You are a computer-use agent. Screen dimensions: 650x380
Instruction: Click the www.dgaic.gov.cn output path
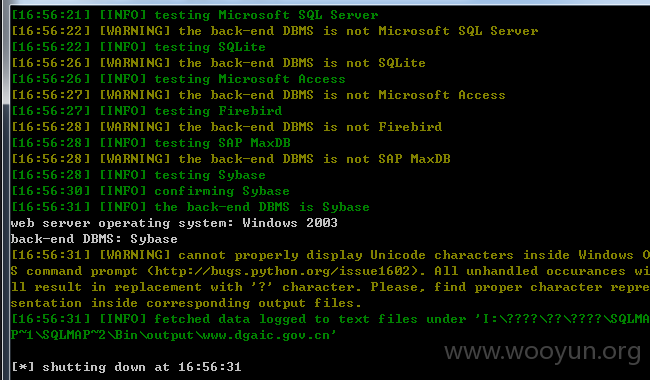point(265,335)
